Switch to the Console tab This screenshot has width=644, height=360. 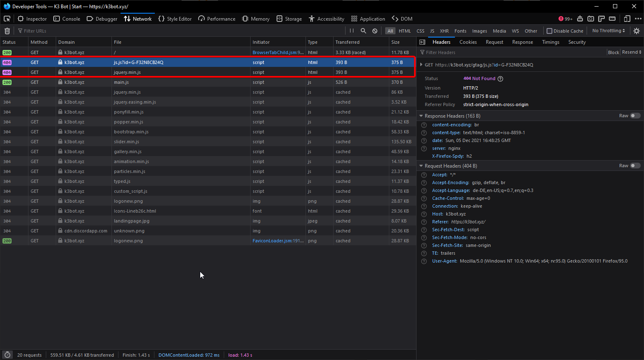[x=67, y=19]
